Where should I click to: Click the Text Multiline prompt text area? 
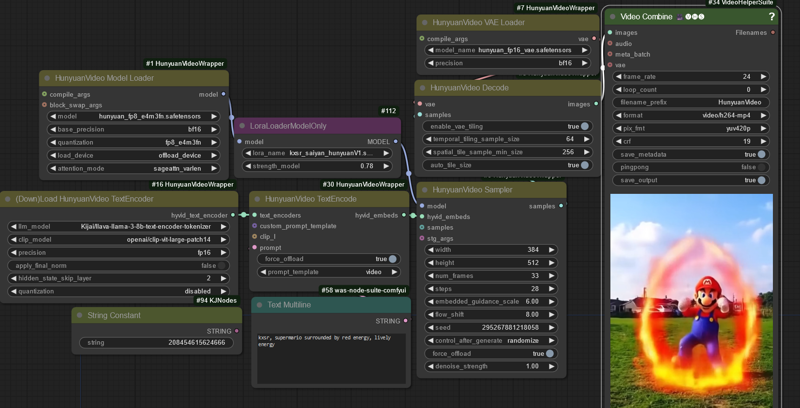(331, 359)
